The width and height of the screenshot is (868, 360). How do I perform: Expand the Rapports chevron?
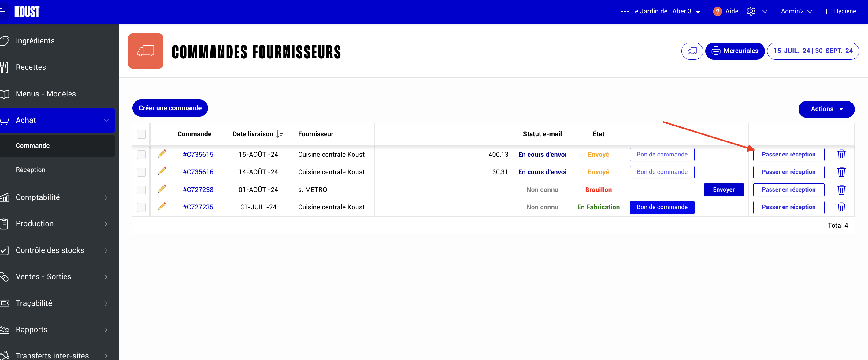106,330
